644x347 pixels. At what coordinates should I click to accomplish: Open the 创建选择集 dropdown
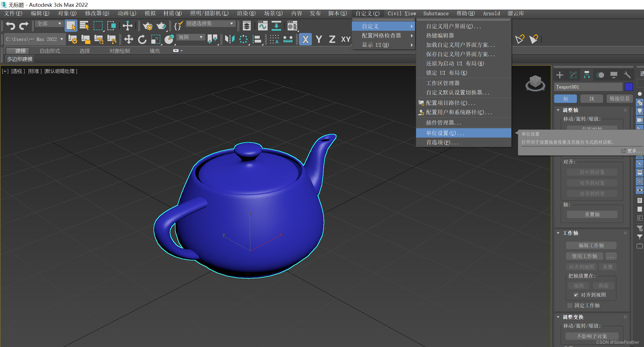210,24
